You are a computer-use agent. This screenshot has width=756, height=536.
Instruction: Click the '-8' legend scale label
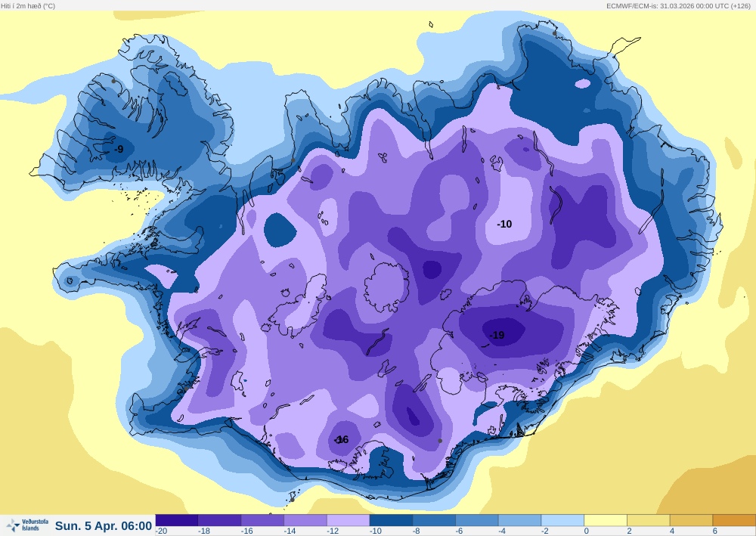(417, 531)
